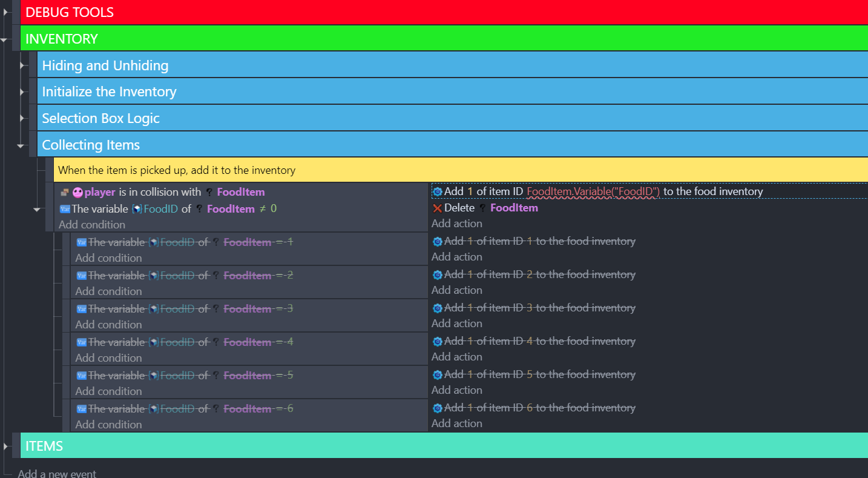Edit the FoodItem.Variable("FoodID") expression
Image resolution: width=868 pixels, height=478 pixels.
(x=593, y=191)
